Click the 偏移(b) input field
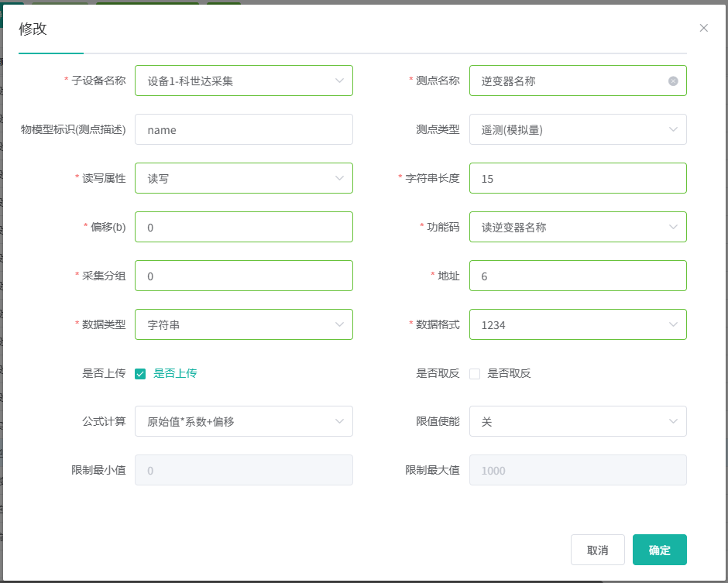This screenshot has width=728, height=583. pyautogui.click(x=243, y=227)
